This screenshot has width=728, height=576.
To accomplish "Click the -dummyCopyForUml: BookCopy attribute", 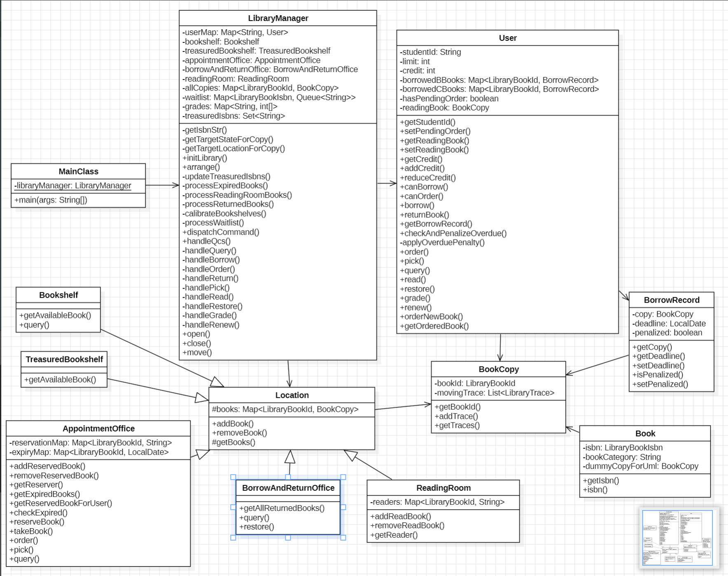I will click(640, 466).
